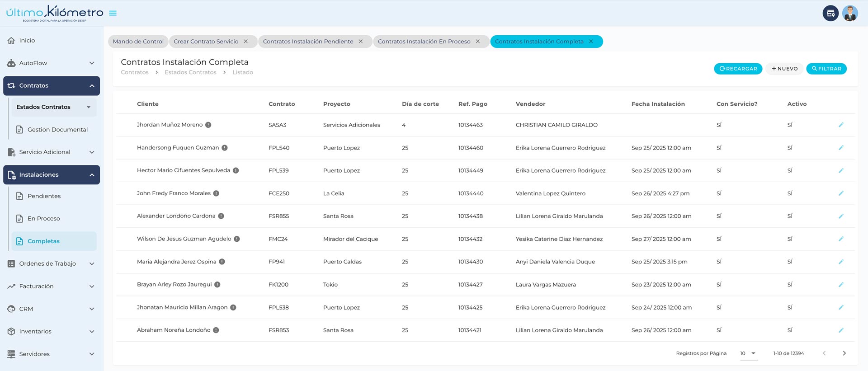
Task: Click the FILTRAR button
Action: click(x=826, y=69)
